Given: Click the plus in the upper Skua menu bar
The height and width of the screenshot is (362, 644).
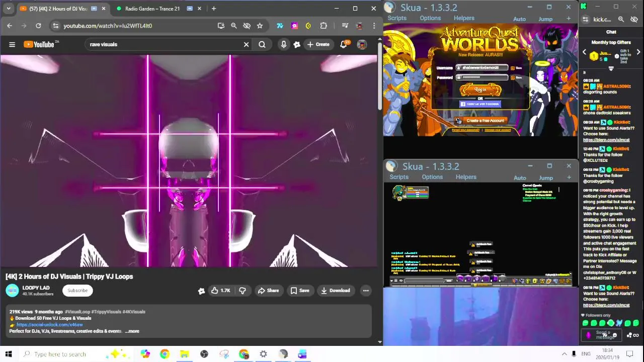Looking at the screenshot, I should 569,19.
